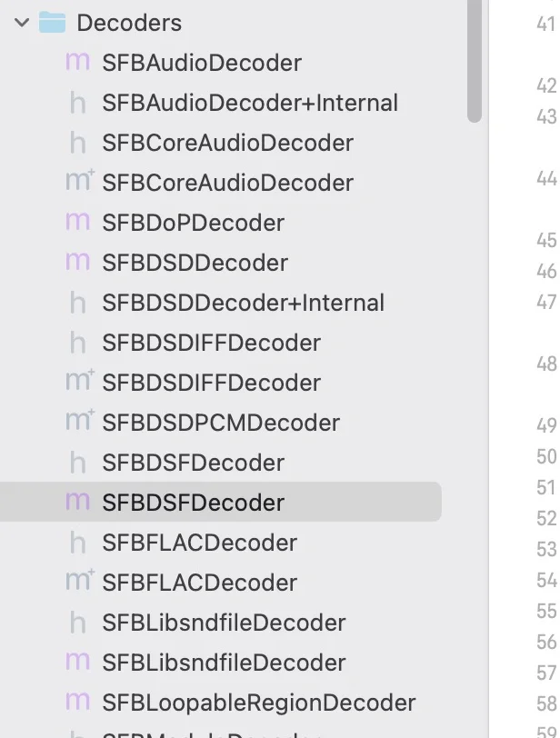Collapse the Decoders folder disclosure chevron
Screen dimensions: 560x738
point(22,23)
